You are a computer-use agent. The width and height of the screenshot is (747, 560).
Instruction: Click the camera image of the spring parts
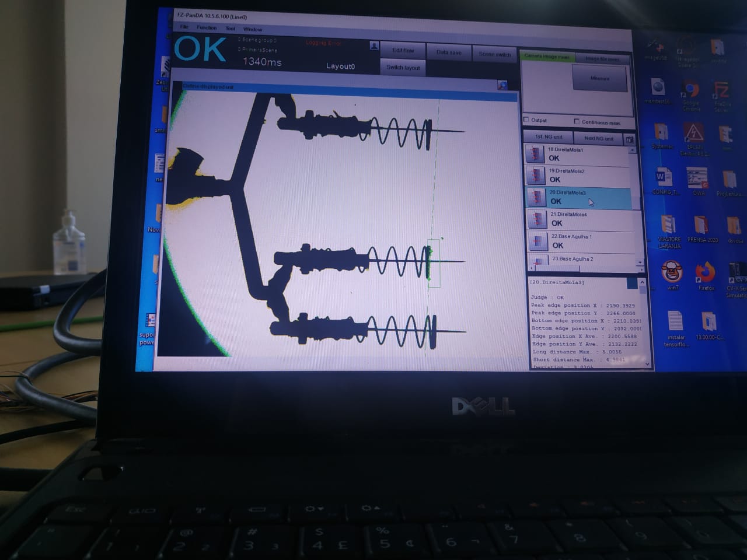pos(337,225)
